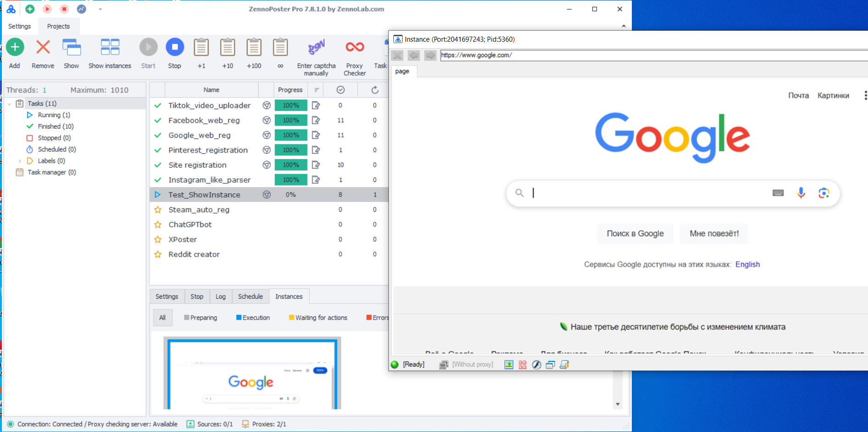The height and width of the screenshot is (432, 868).
Task: Filter instances by Preparing
Action: click(x=200, y=317)
